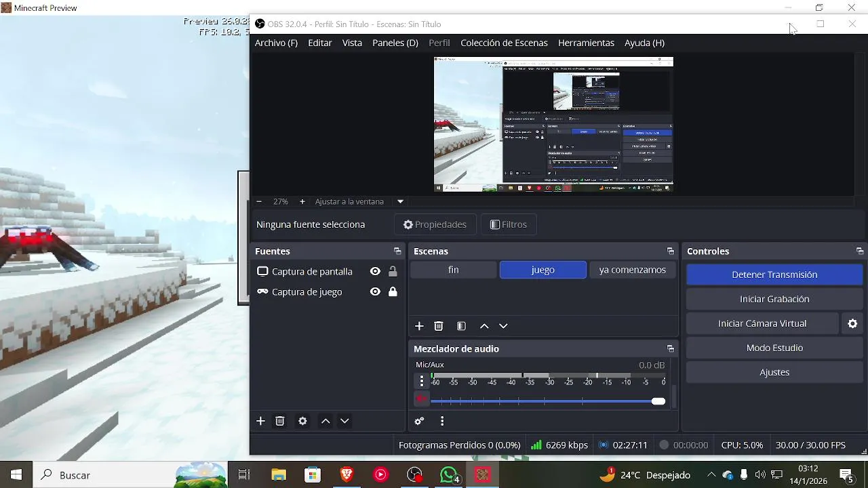
Task: Open notification center icon
Action: tap(846, 475)
